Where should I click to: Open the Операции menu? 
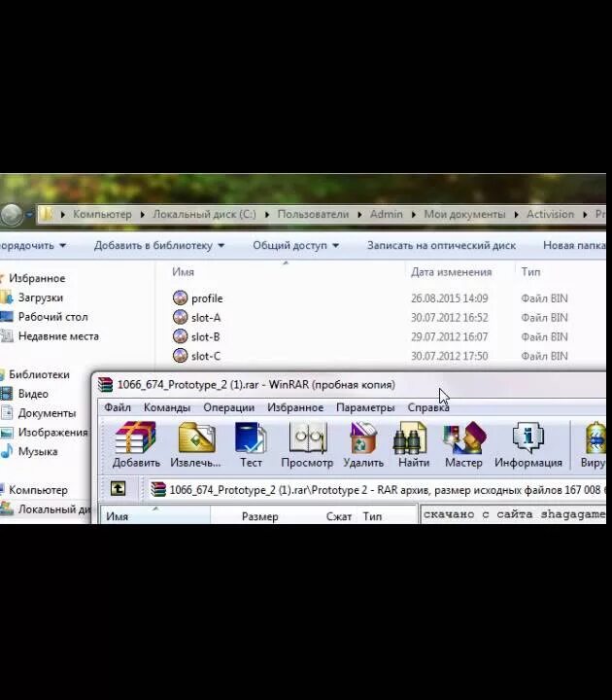pos(229,407)
